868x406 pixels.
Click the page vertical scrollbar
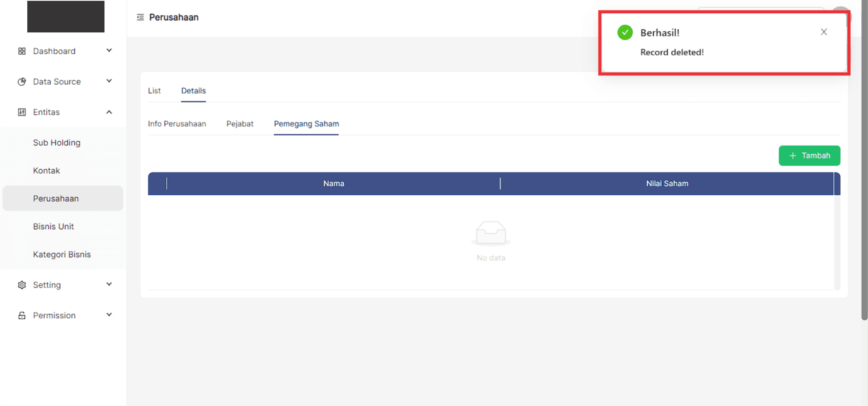pyautogui.click(x=864, y=174)
